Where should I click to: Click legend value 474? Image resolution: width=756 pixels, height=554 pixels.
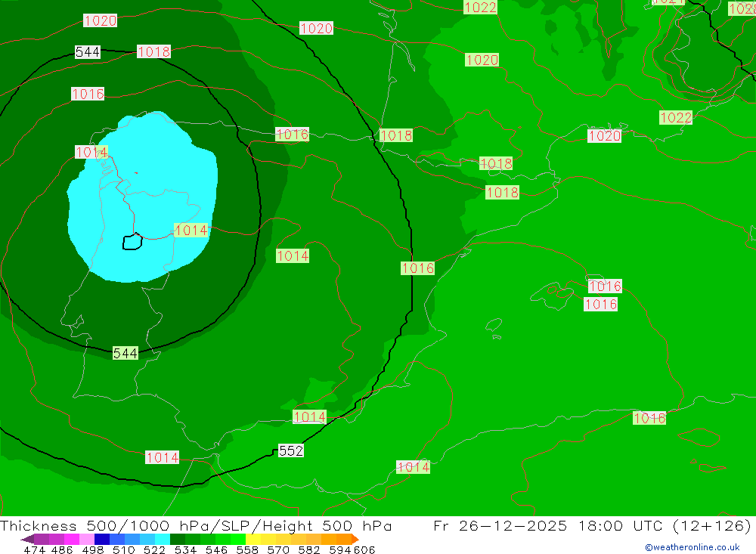(x=34, y=549)
